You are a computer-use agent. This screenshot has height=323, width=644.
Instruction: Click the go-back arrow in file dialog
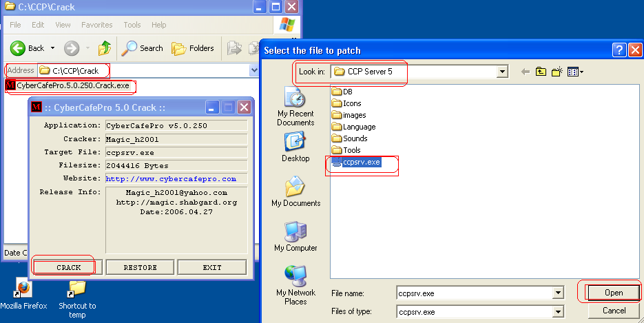point(525,72)
